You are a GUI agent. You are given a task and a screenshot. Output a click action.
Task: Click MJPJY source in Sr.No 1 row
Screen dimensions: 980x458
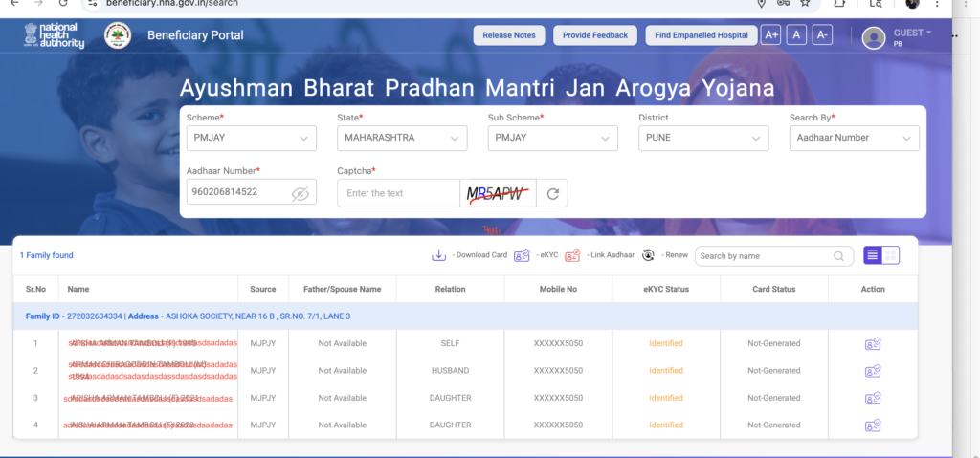(263, 343)
